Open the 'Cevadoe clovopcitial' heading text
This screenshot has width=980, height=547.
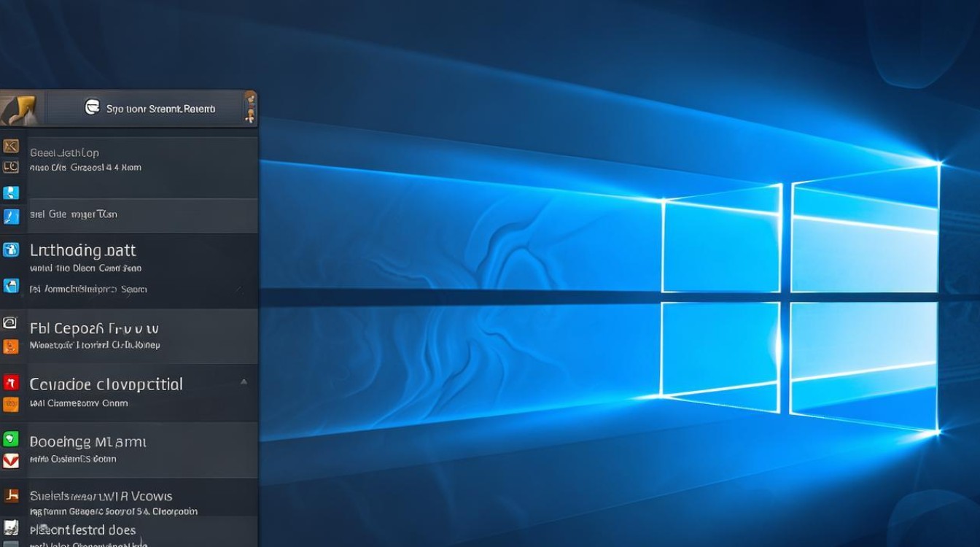point(106,384)
